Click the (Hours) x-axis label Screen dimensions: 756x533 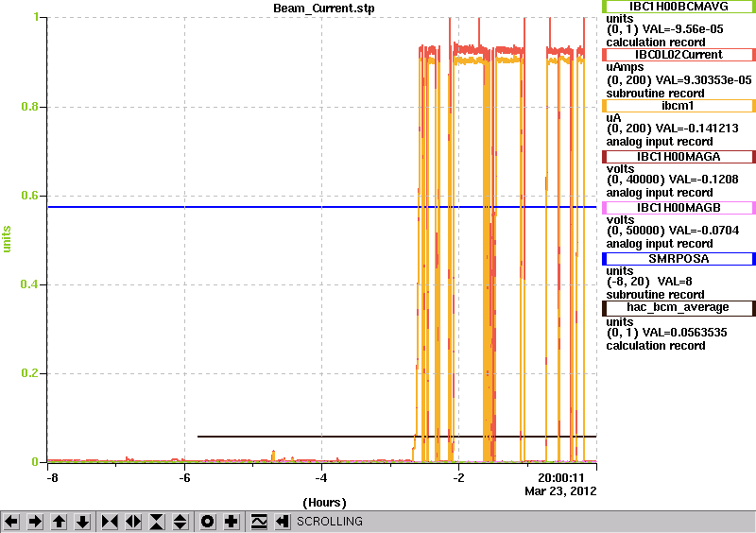[324, 503]
